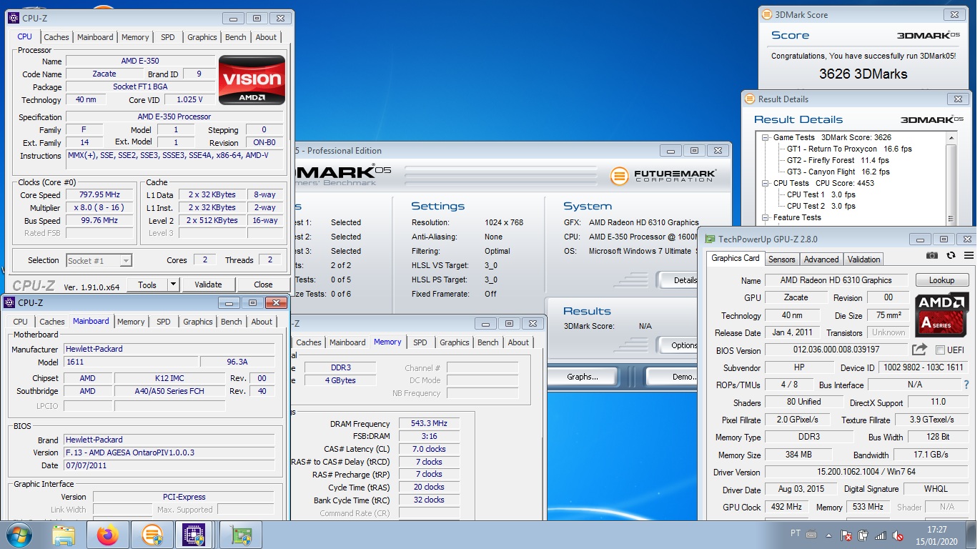This screenshot has width=980, height=549.
Task: Open the Sensors tab in GPU-Z
Action: pos(781,259)
